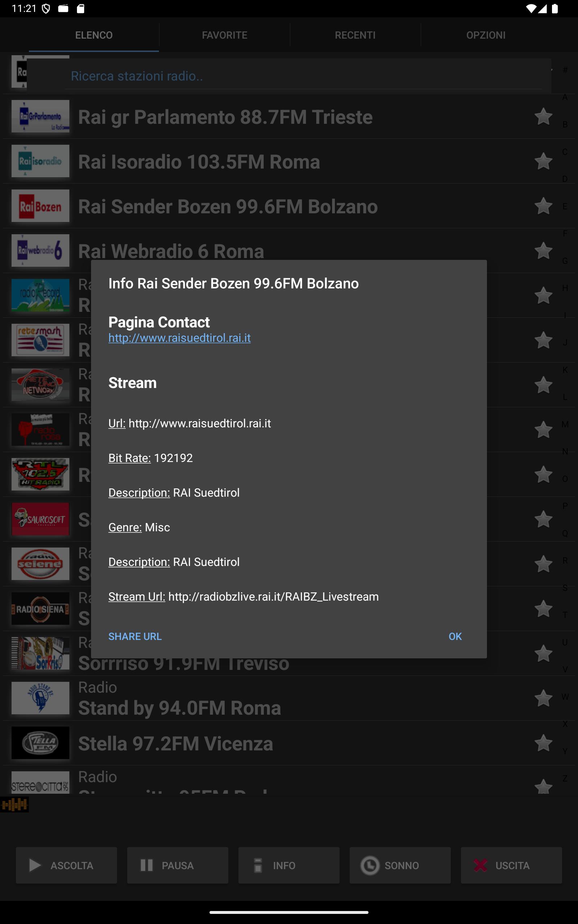Tap the equalizer bars icon
The image size is (578, 924).
tap(14, 805)
